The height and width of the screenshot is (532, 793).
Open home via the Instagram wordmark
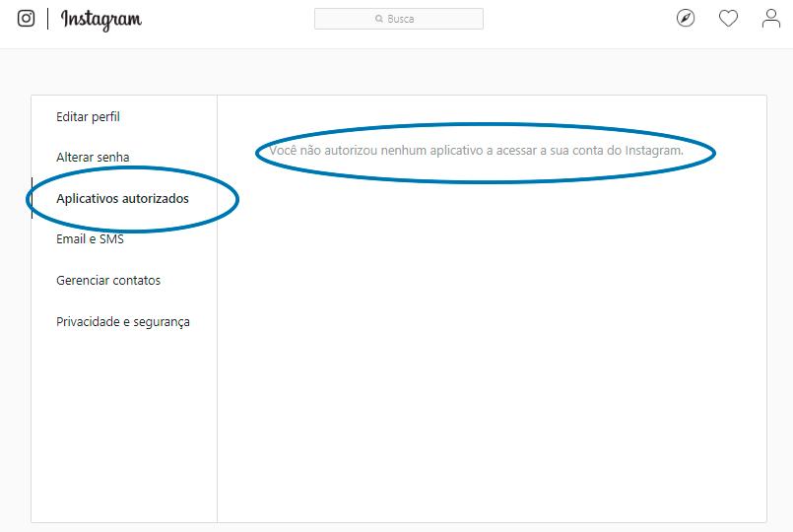point(100,19)
